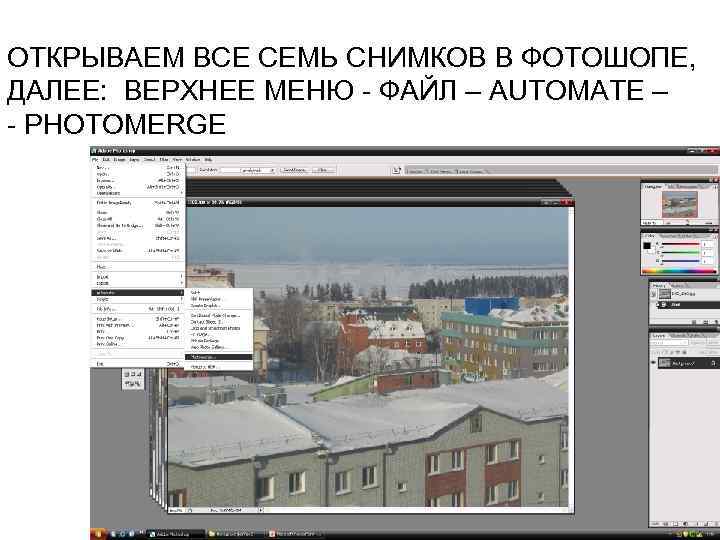Choose Web Photo Gallery in Automate submenu
This screenshot has width=720, height=540.
pyautogui.click(x=219, y=348)
